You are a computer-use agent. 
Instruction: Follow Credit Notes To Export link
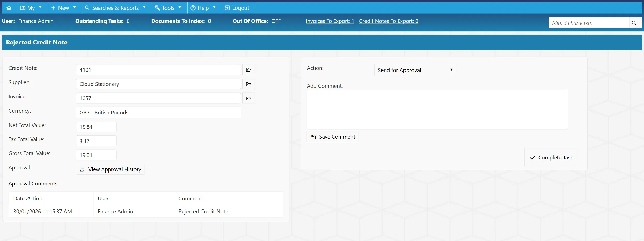(x=388, y=21)
